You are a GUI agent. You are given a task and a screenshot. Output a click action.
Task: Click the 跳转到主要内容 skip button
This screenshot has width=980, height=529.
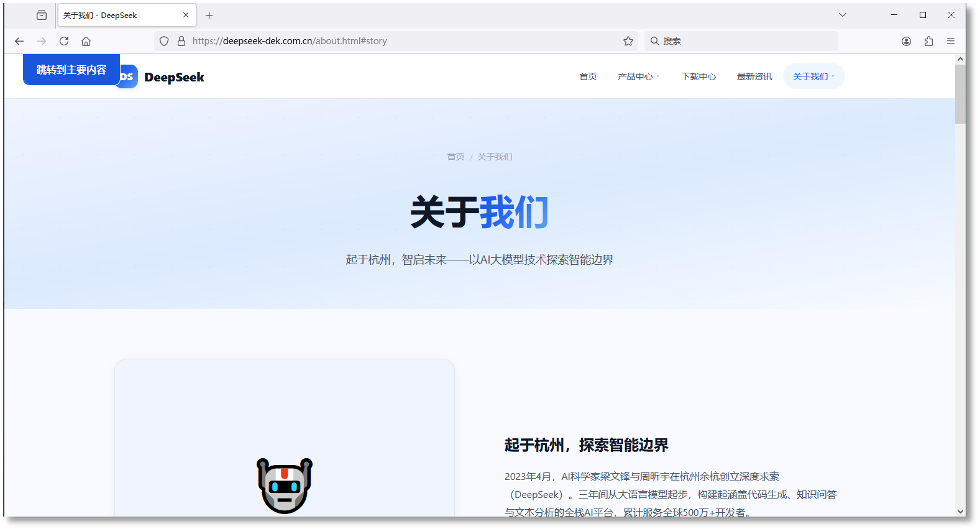point(71,70)
